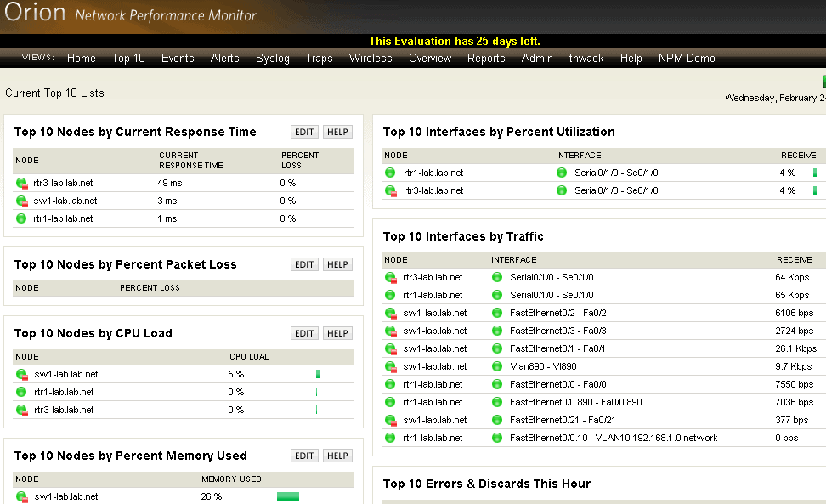Click the status icon for FastEthernet0/0.10 VLAN 192.168.1.0
The height and width of the screenshot is (504, 826).
point(497,438)
